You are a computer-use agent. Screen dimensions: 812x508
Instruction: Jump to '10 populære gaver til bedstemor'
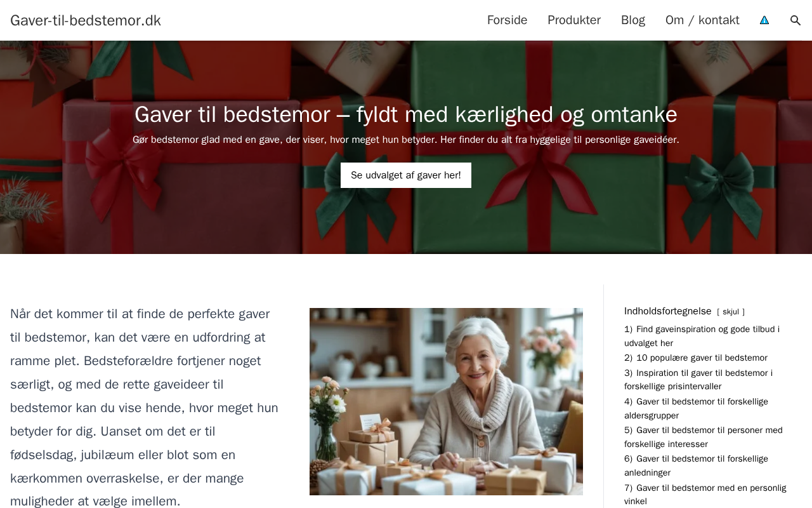696,358
